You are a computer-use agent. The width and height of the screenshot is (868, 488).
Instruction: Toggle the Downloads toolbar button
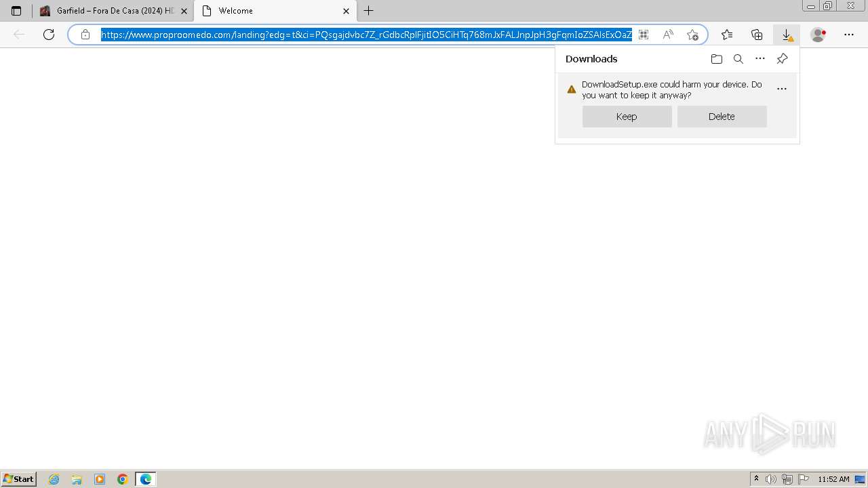click(787, 35)
